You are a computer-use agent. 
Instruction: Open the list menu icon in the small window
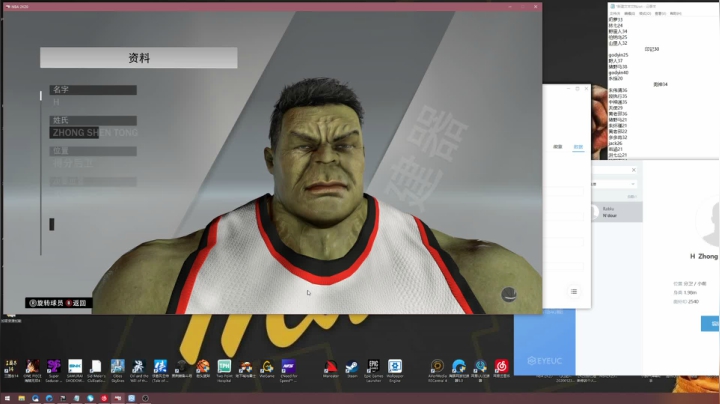click(x=574, y=292)
